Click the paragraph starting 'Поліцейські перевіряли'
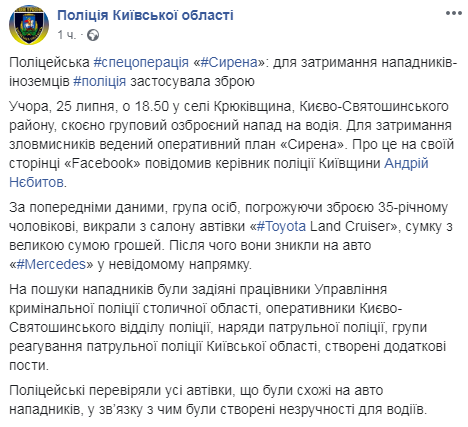The height and width of the screenshot is (427, 468). (x=218, y=400)
